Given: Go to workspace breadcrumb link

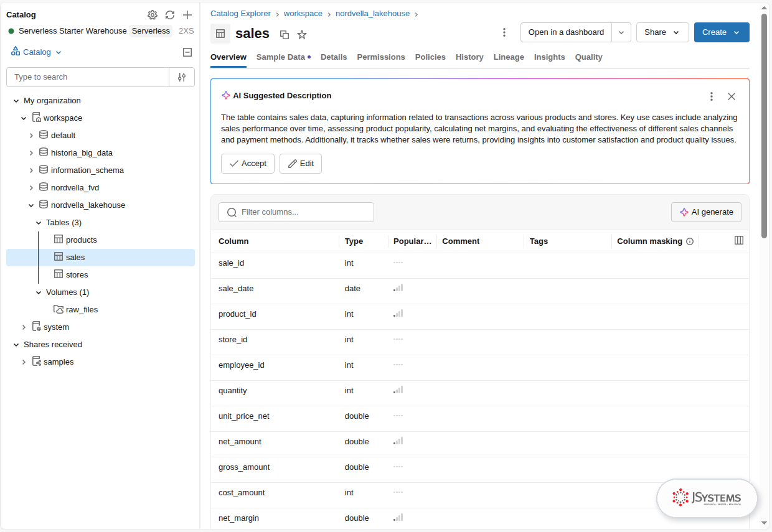Looking at the screenshot, I should point(303,13).
